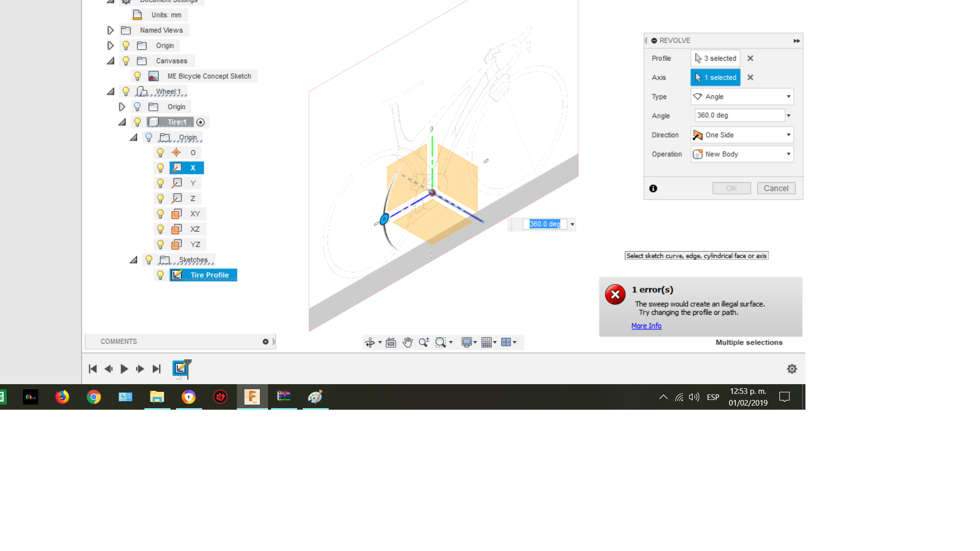Toggle visibility bulb of Tire Profile sketch
This screenshot has width=980, height=551.
[x=161, y=274]
